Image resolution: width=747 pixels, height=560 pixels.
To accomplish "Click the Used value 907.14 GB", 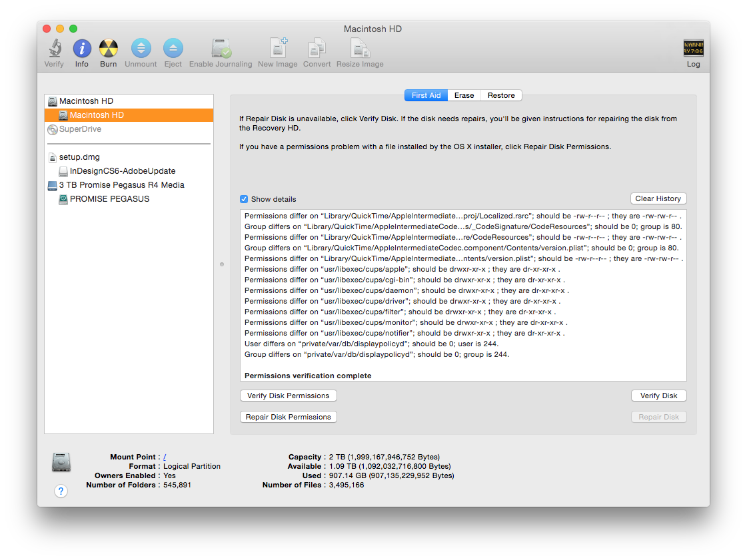I will click(392, 475).
